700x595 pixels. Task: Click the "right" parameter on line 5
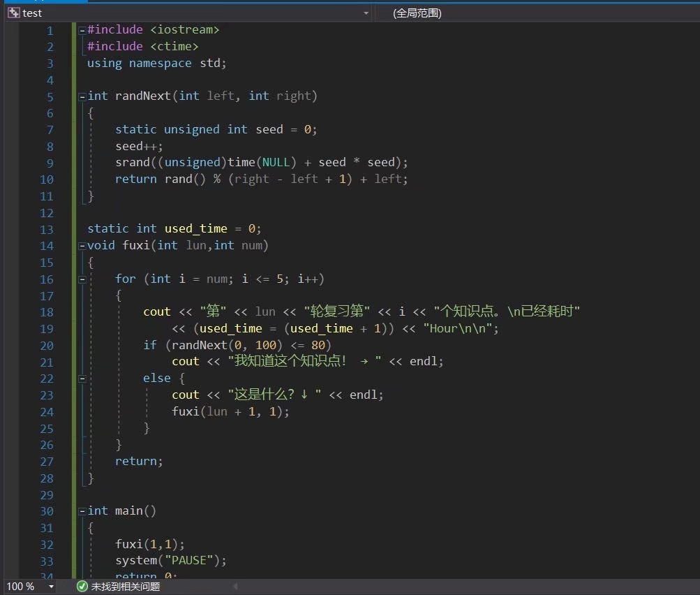point(293,96)
